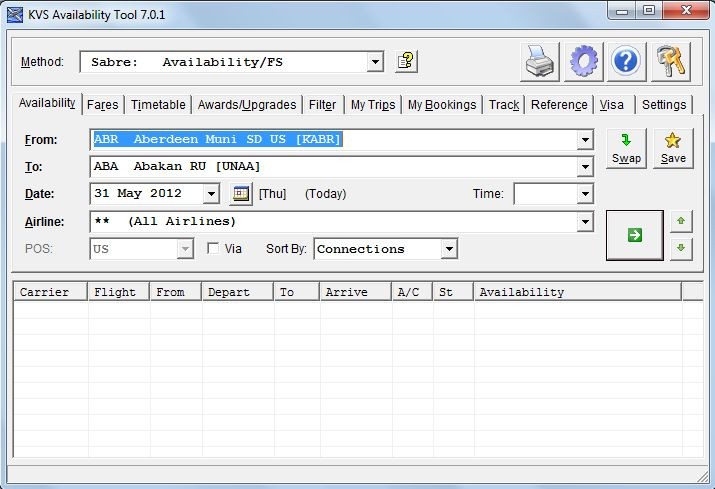Enable the Via checkbox

(213, 249)
